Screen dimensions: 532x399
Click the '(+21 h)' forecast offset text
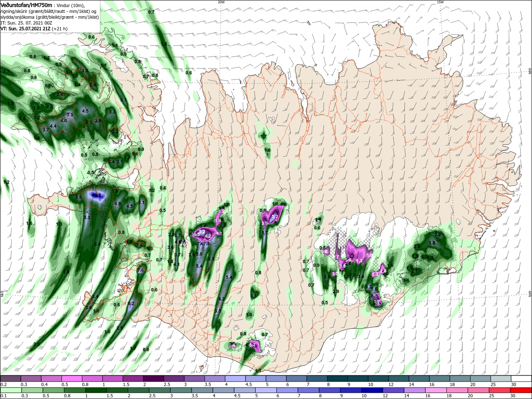point(60,29)
